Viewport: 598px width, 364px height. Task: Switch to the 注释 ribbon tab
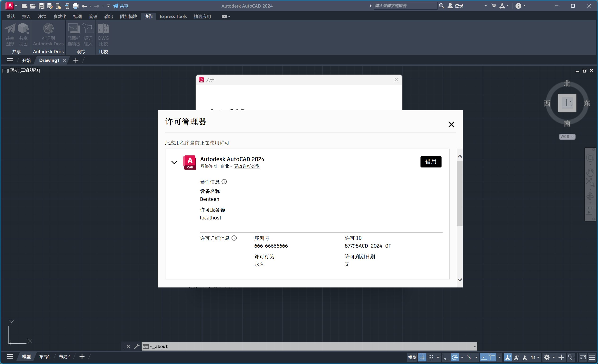coord(42,17)
